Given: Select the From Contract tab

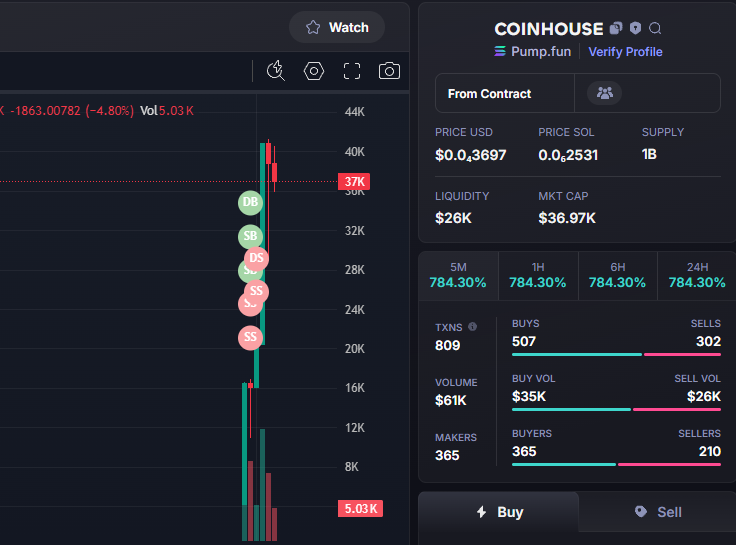Looking at the screenshot, I should [505, 93].
